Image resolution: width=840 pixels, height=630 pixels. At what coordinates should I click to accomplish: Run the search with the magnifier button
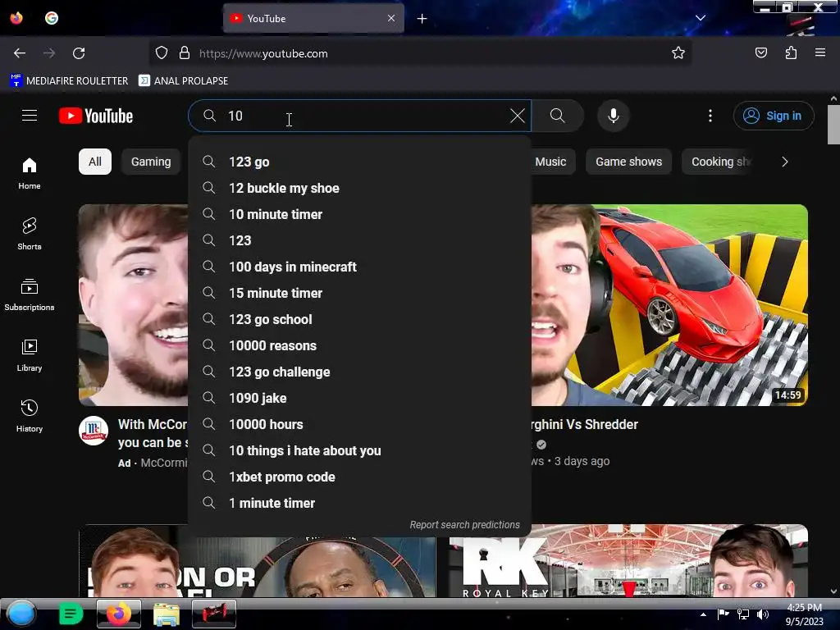click(x=558, y=116)
